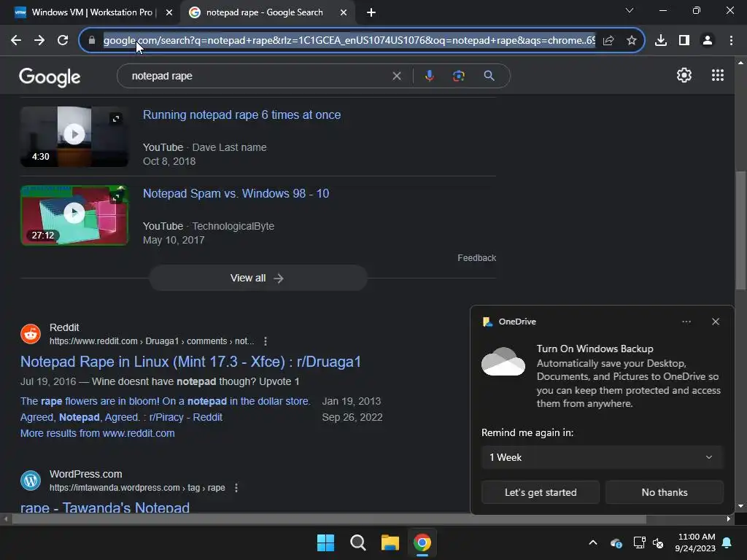Open the Chrome three-dot menu
The height and width of the screenshot is (560, 747).
731,41
